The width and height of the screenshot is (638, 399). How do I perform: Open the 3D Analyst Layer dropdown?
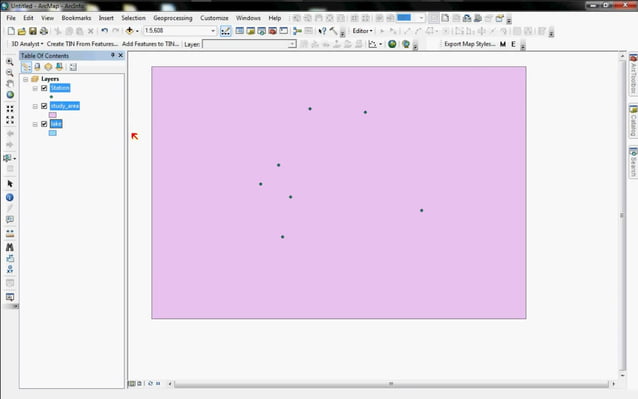292,44
